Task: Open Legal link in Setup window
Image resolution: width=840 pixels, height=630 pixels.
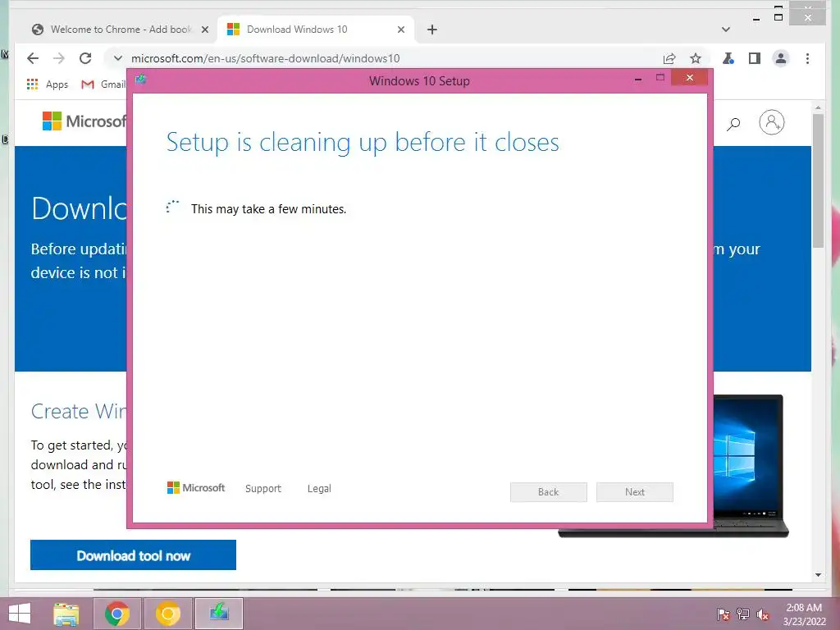Action: click(319, 489)
